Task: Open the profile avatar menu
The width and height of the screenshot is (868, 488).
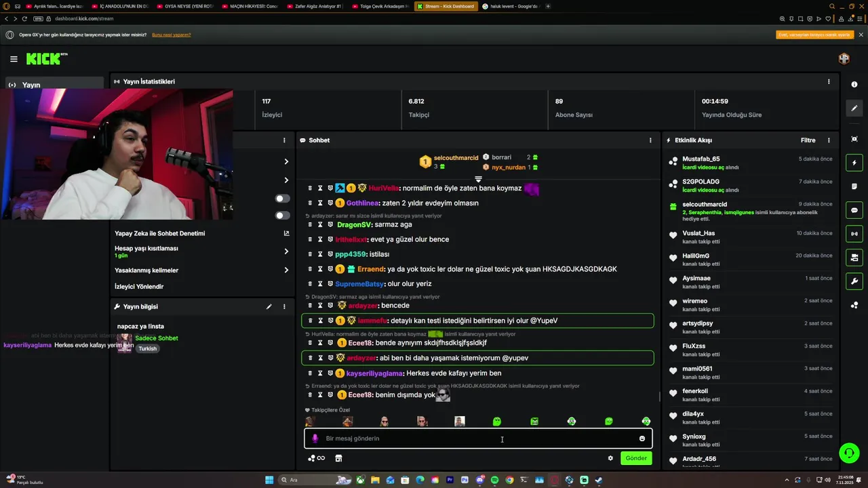Action: [x=844, y=58]
